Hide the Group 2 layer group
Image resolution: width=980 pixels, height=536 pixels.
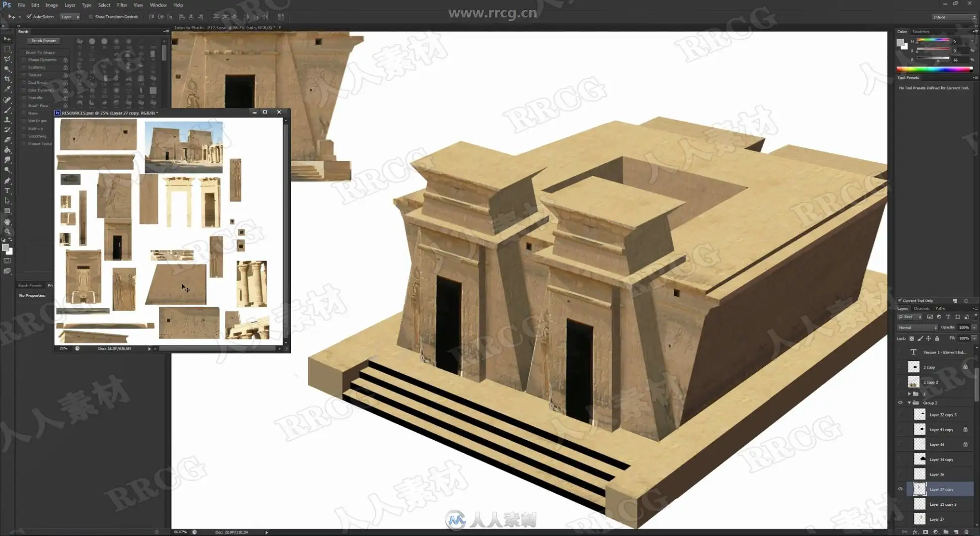(x=900, y=403)
